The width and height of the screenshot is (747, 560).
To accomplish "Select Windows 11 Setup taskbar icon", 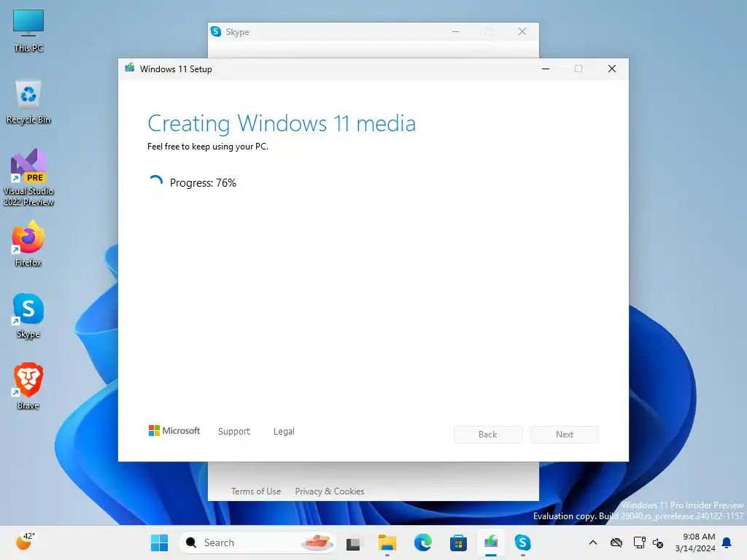I will tap(491, 542).
